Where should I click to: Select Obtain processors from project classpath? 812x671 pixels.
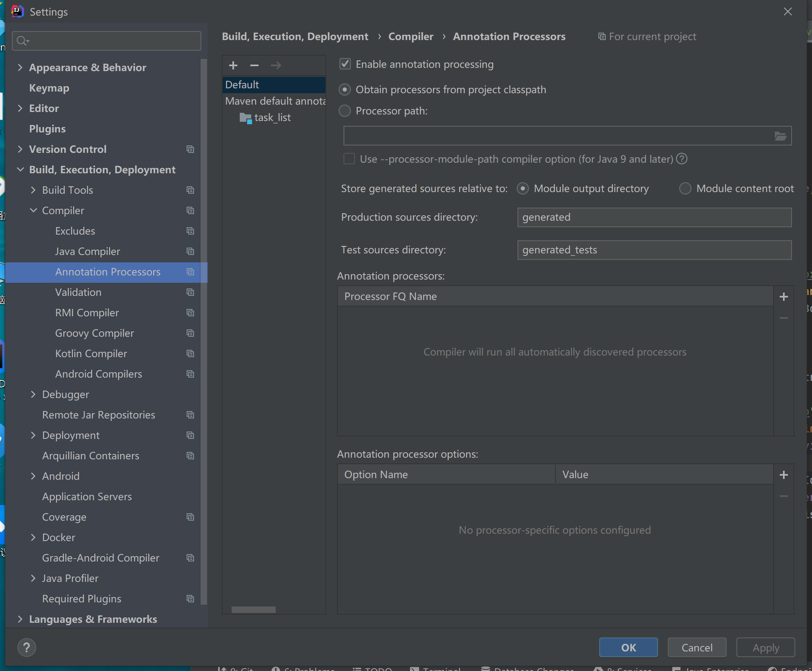[345, 89]
